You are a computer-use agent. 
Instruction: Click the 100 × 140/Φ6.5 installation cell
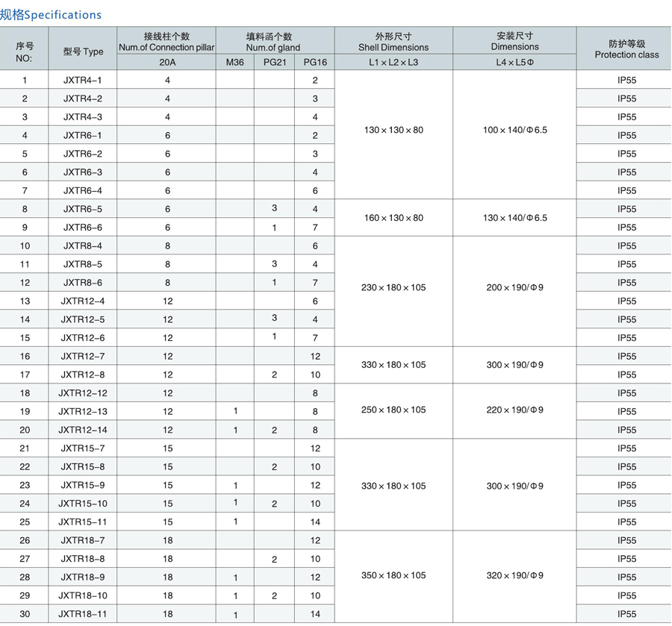[514, 130]
